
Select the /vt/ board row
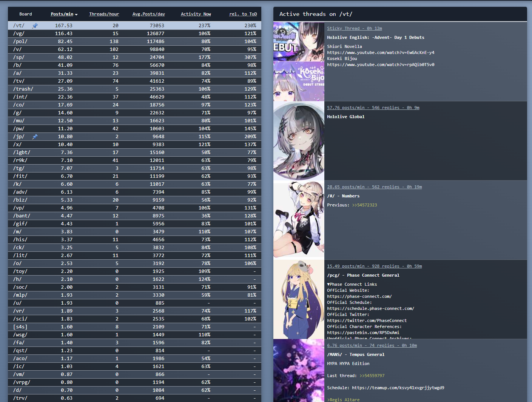(134, 26)
